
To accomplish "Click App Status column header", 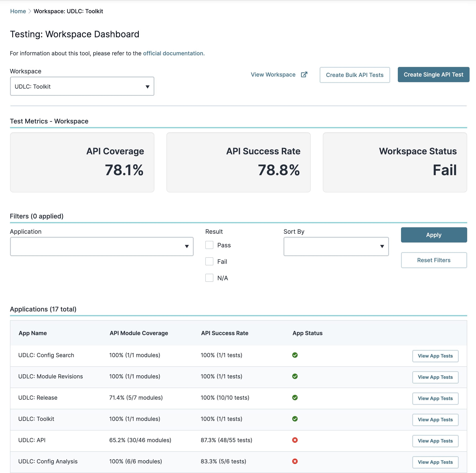I will pos(307,333).
